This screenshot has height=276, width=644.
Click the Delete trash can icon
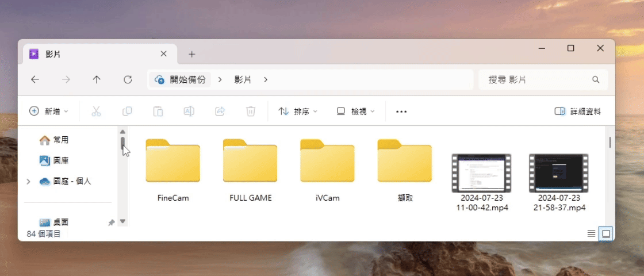pyautogui.click(x=251, y=112)
